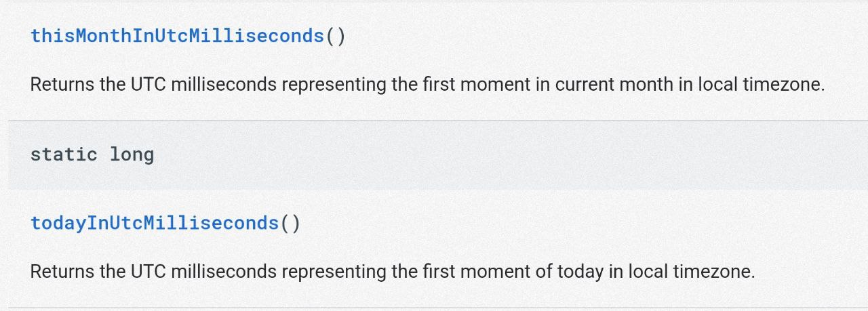
Task: Click the word 'today' in the second description
Action: (x=580, y=272)
